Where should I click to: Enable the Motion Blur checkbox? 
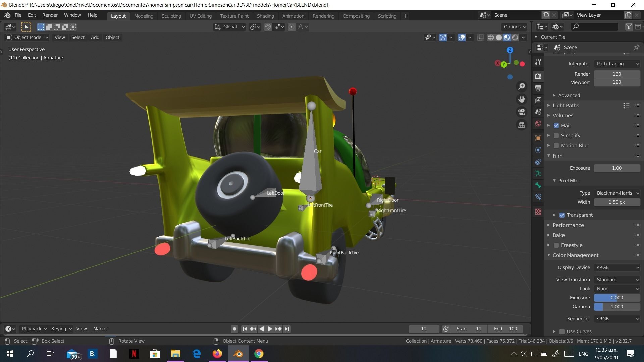556,145
